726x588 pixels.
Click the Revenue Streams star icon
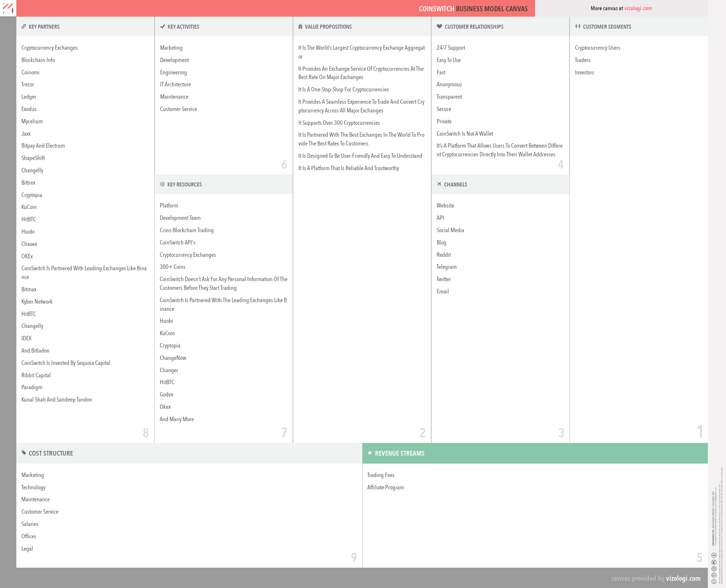pyautogui.click(x=370, y=453)
